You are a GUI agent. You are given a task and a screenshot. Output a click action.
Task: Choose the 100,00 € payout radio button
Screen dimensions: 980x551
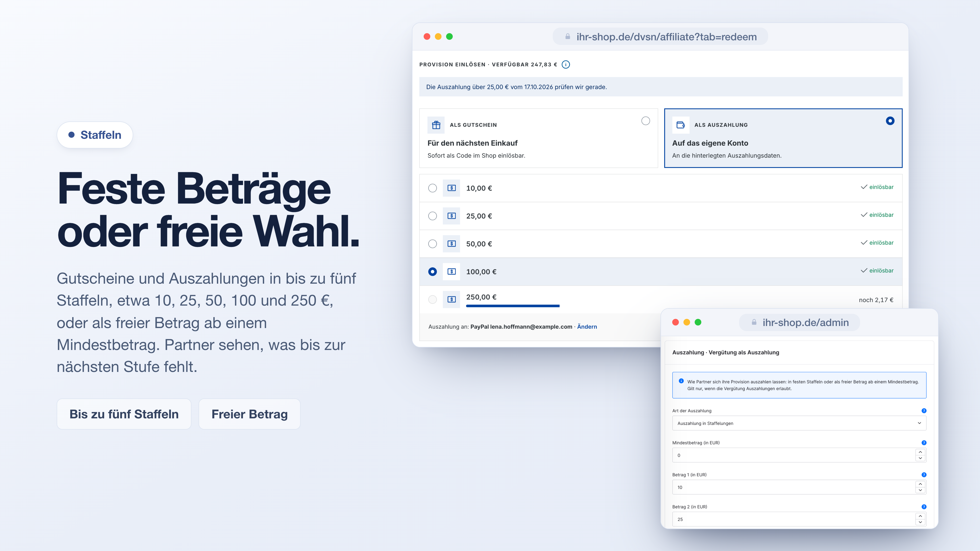tap(433, 271)
